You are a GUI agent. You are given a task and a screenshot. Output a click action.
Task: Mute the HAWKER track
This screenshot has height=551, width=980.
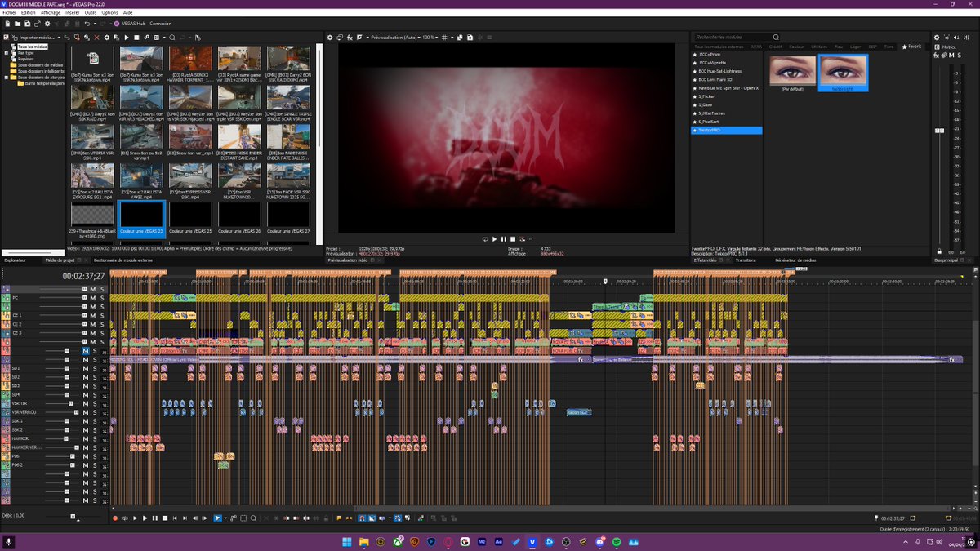pyautogui.click(x=85, y=438)
